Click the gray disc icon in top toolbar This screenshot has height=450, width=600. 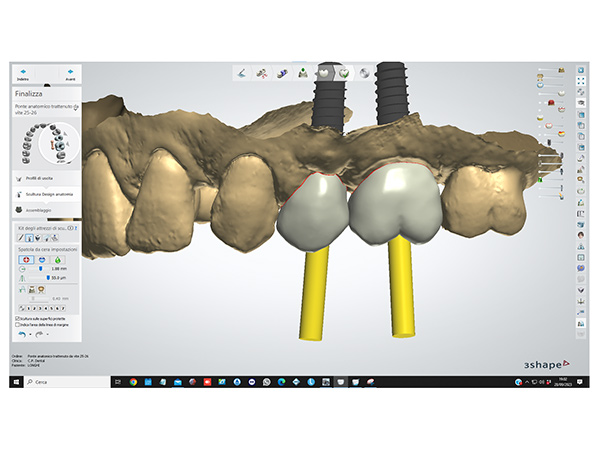[x=365, y=73]
